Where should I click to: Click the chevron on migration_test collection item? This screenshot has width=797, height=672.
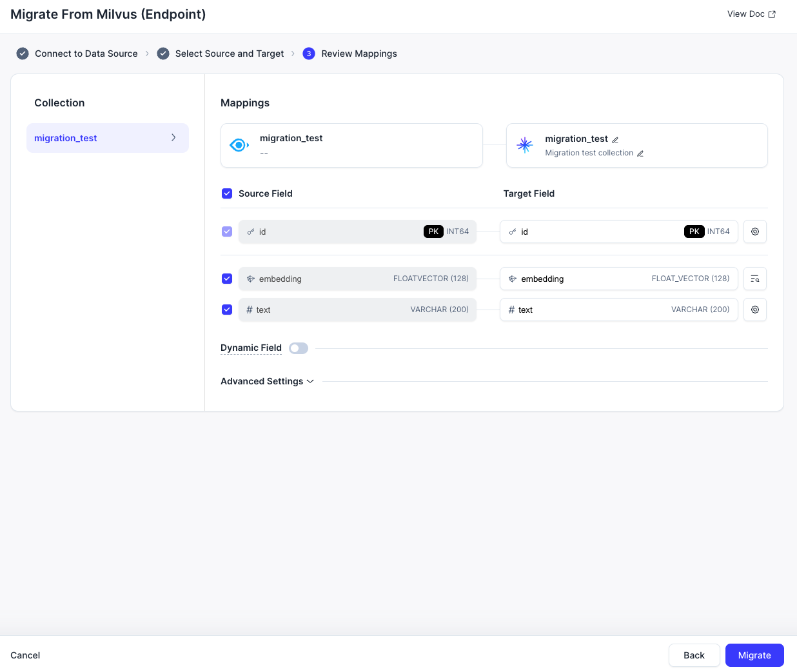[x=173, y=138]
